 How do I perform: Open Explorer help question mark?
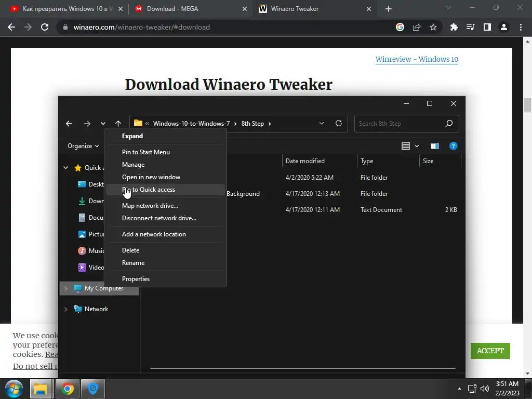(x=453, y=146)
